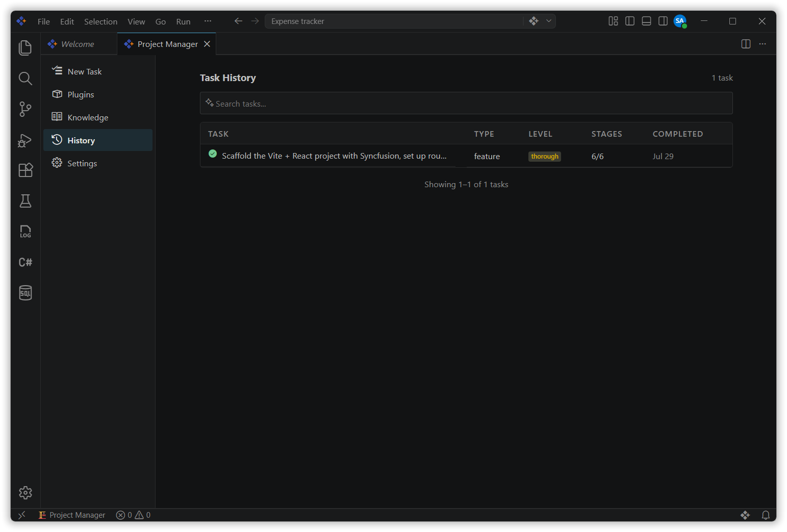
Task: Open the Run menu
Action: (x=183, y=21)
